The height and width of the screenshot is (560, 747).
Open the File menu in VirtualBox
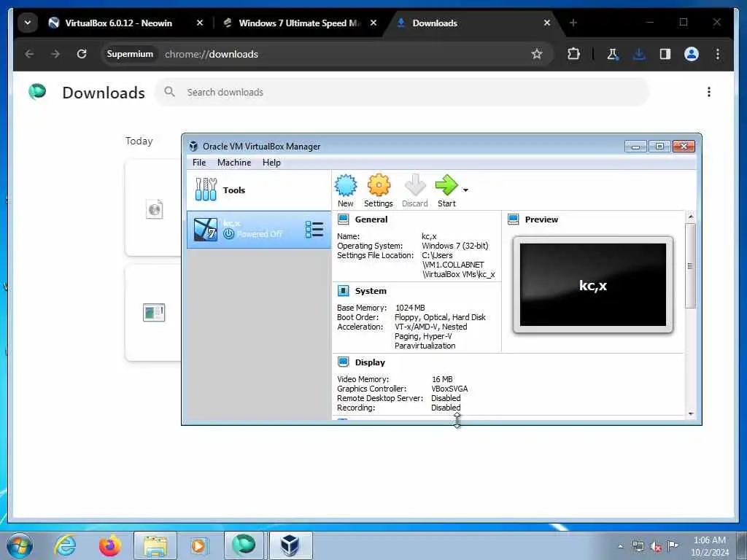point(199,163)
